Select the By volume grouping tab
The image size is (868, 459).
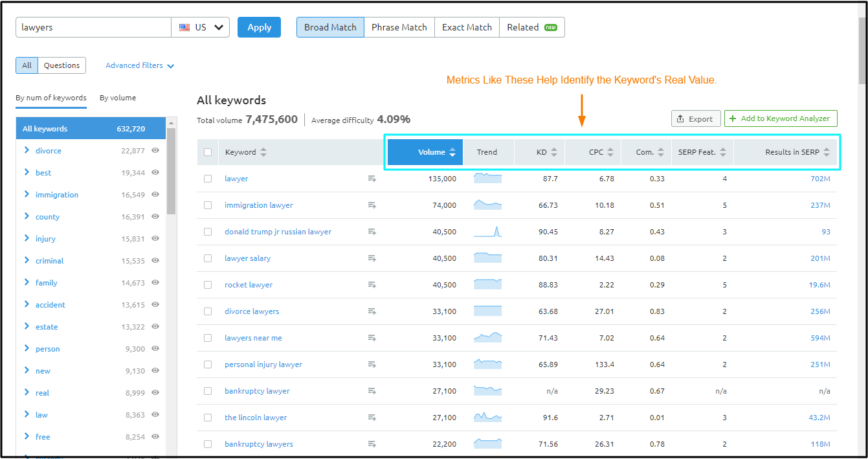[x=118, y=98]
